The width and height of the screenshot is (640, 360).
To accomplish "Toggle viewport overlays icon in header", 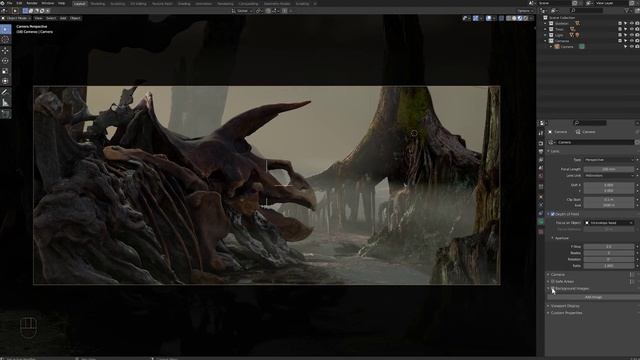I will 489,18.
